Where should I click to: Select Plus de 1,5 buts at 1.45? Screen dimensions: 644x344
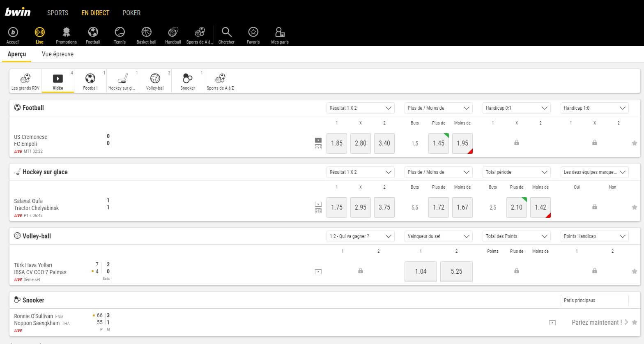(x=439, y=143)
